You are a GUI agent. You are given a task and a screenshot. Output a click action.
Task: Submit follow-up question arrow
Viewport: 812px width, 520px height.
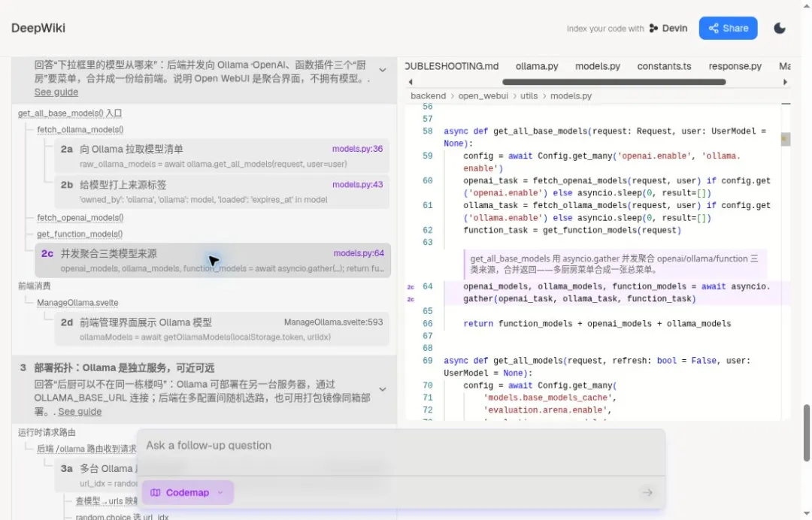[x=647, y=493]
